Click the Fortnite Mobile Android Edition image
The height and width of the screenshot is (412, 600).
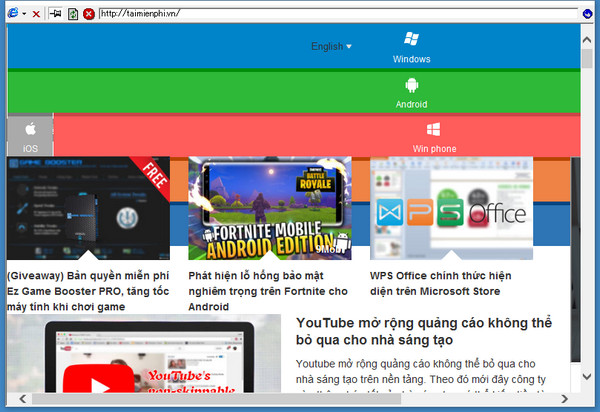pyautogui.click(x=270, y=208)
